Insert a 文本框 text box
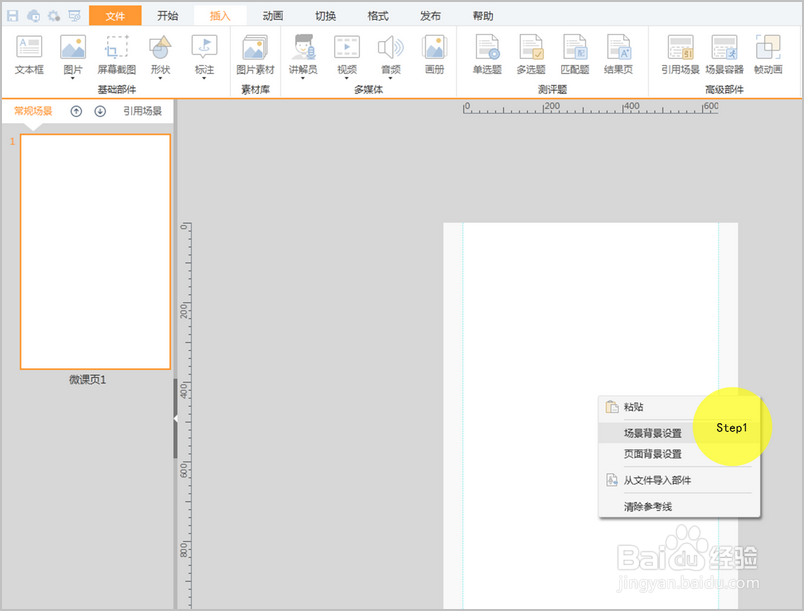Image resolution: width=804 pixels, height=611 pixels. 29,55
